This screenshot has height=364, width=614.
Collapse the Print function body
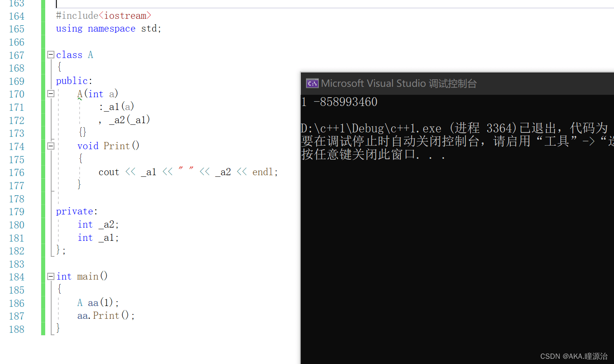coord(50,146)
